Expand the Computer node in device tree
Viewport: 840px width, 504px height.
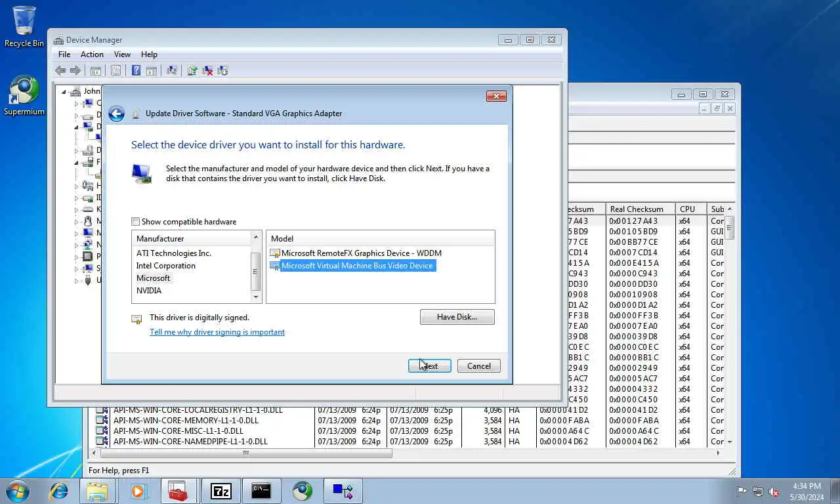(76, 103)
